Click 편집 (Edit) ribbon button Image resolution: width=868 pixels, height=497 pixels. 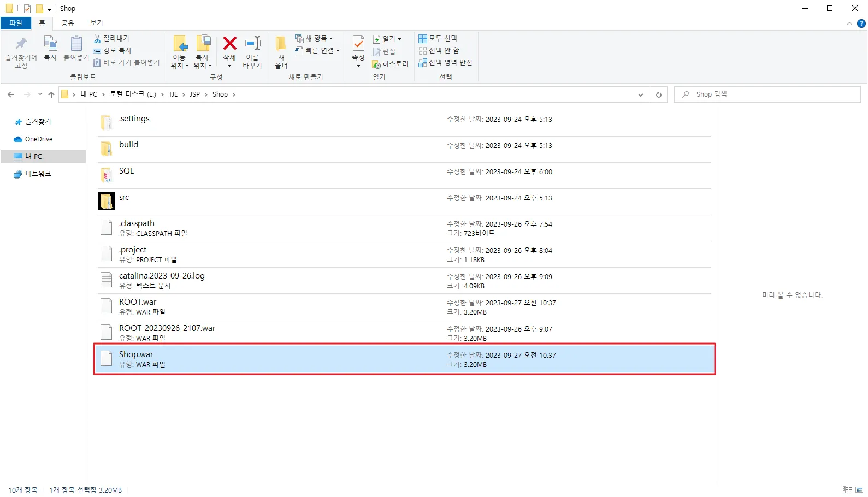point(384,51)
